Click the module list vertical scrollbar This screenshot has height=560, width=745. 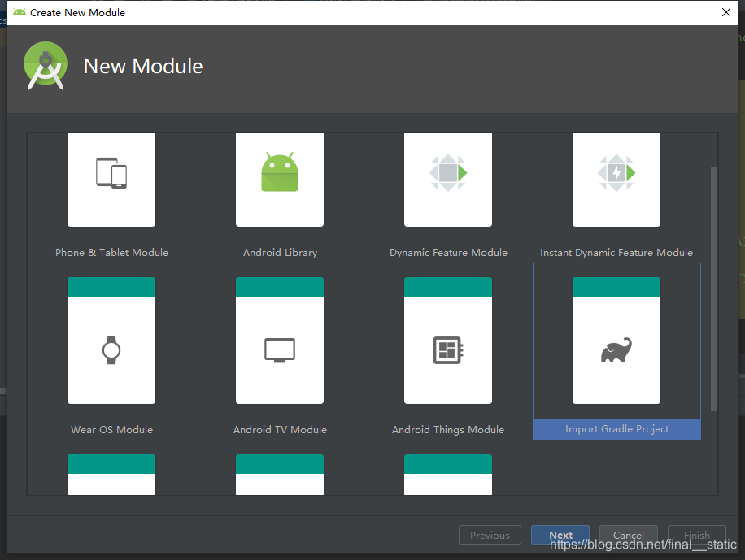(713, 289)
